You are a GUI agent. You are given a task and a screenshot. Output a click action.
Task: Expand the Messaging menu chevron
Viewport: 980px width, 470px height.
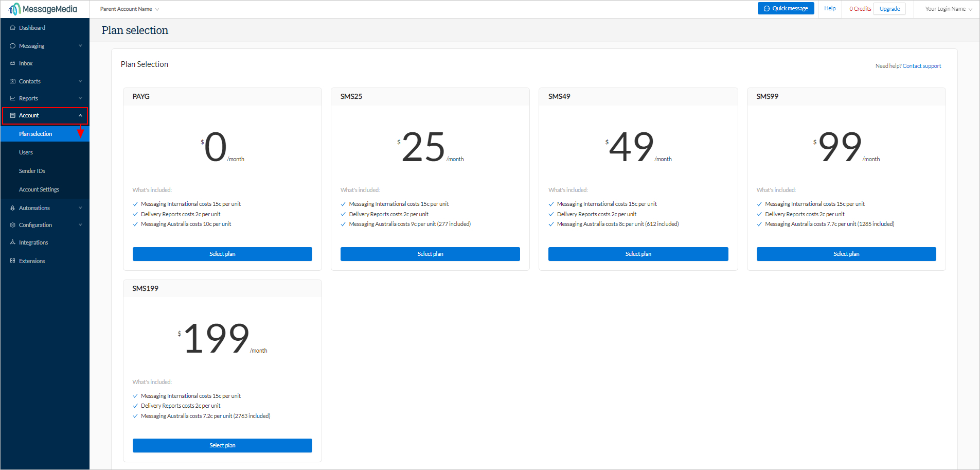tap(80, 46)
